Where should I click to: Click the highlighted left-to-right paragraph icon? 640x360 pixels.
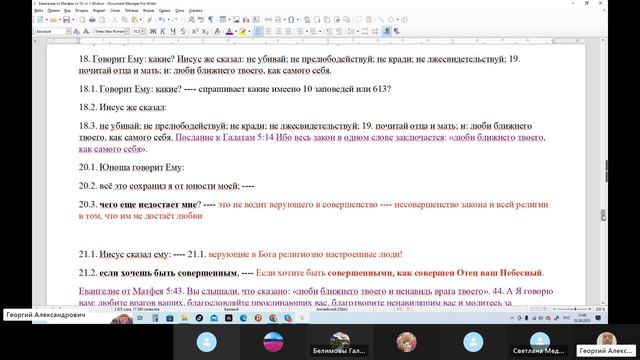[x=387, y=31]
